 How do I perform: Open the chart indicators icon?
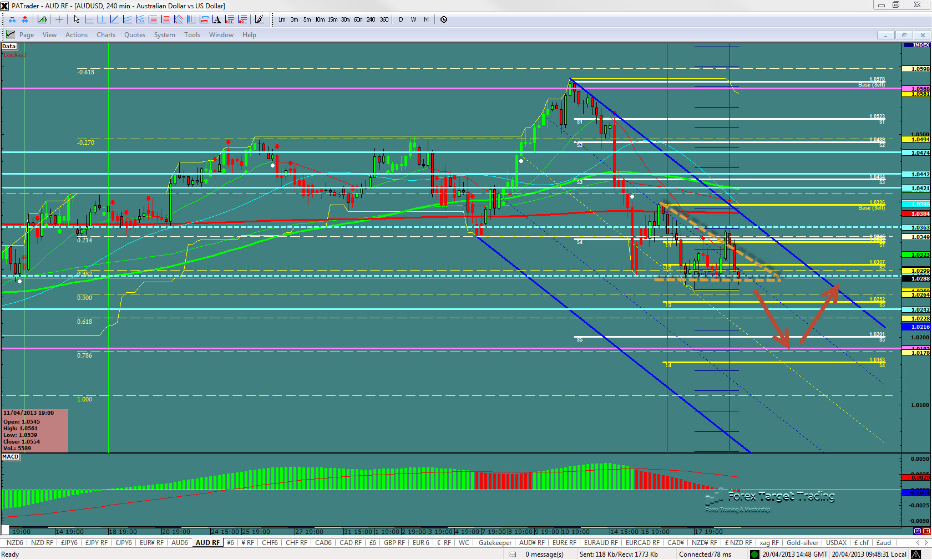(42, 19)
